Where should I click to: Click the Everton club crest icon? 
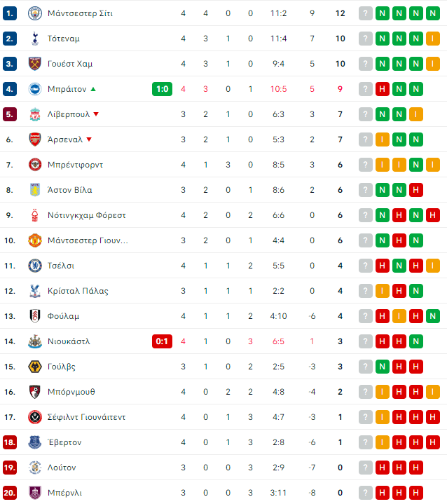tap(34, 442)
